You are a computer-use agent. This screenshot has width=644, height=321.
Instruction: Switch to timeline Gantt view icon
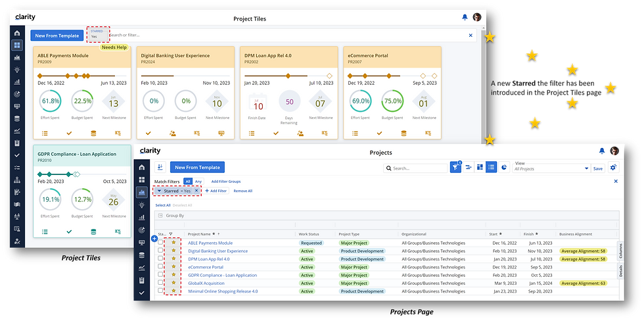point(467,167)
